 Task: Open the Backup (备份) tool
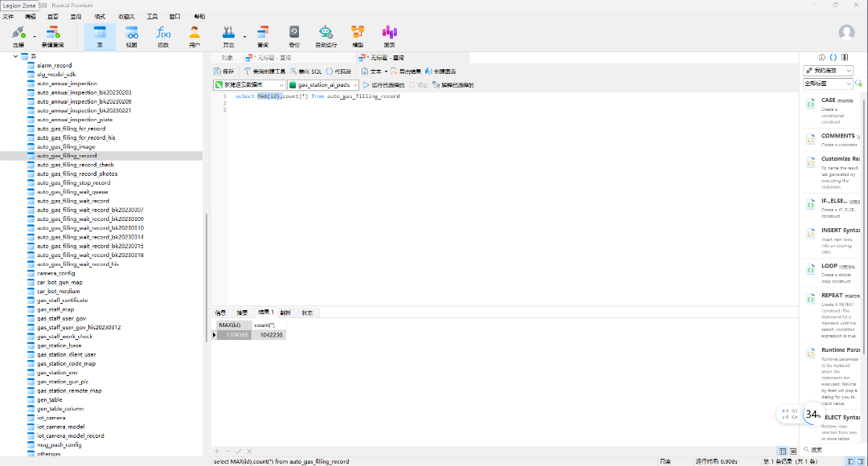pyautogui.click(x=294, y=35)
